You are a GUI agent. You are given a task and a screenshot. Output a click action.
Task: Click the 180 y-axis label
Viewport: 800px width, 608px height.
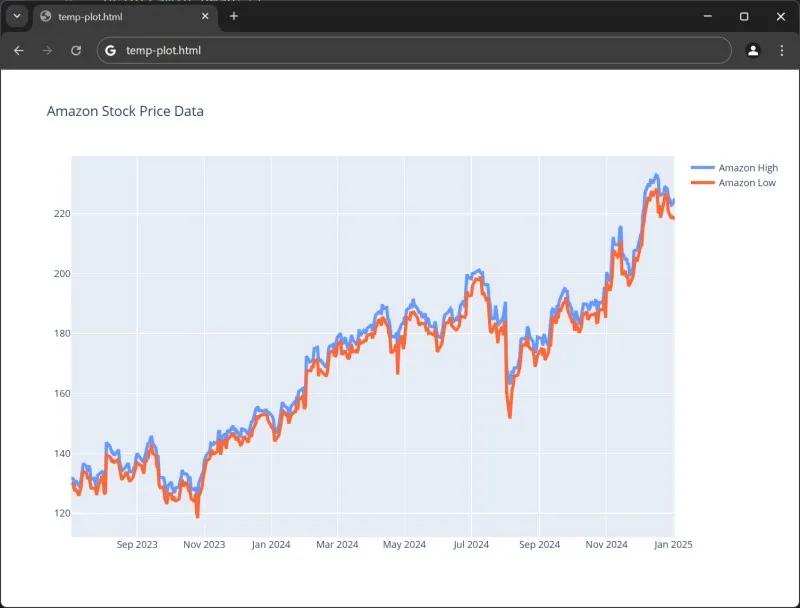[62, 334]
